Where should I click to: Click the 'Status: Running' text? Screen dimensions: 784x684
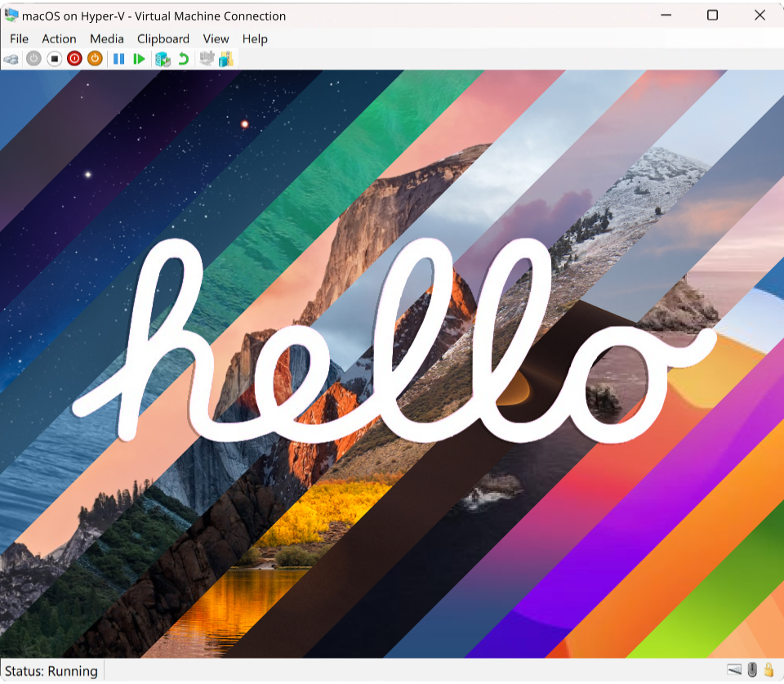pos(51,671)
